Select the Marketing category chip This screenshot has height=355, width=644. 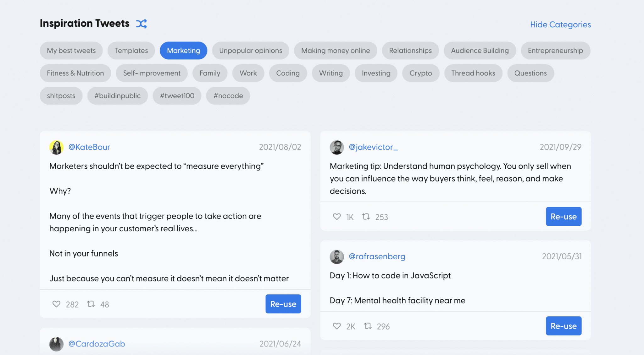coord(183,50)
